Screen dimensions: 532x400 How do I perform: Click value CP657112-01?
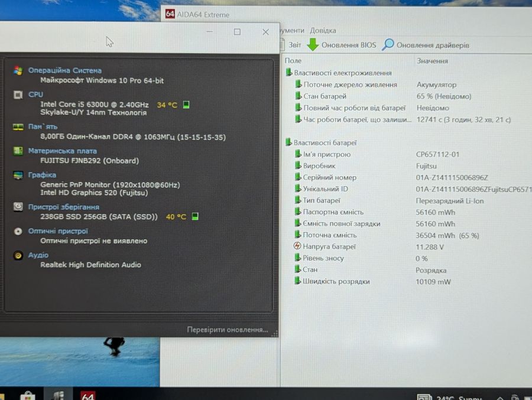pyautogui.click(x=437, y=154)
